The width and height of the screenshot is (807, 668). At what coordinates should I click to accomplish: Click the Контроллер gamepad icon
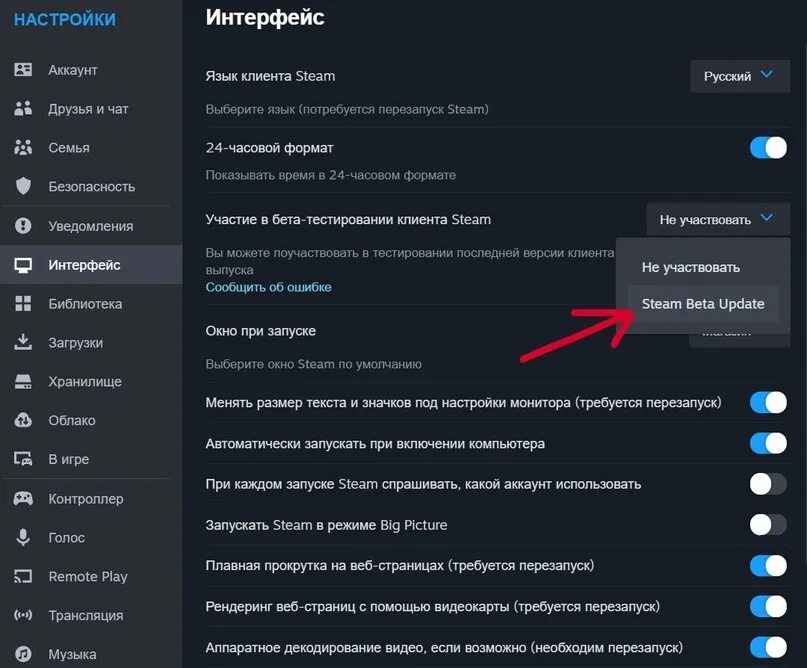[23, 498]
